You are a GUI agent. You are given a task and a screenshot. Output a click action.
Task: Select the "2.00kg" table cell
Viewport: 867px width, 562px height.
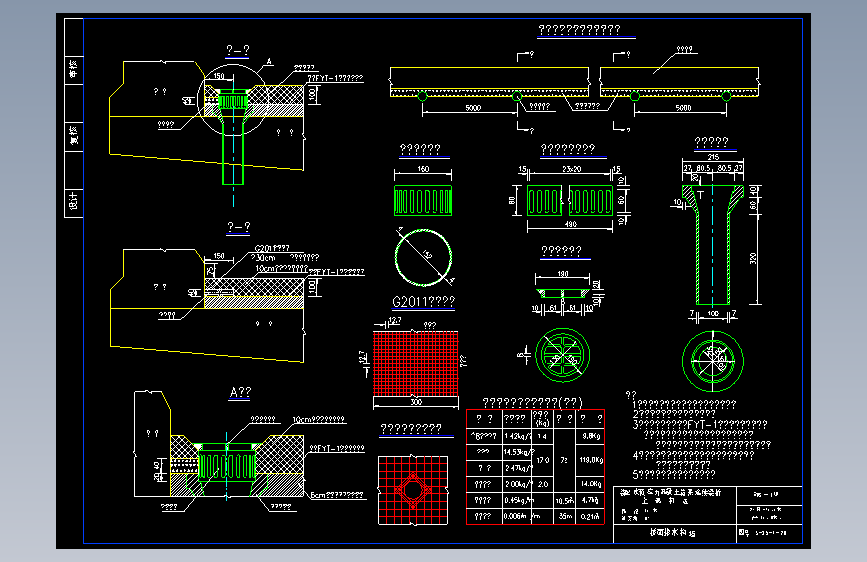[x=517, y=484]
